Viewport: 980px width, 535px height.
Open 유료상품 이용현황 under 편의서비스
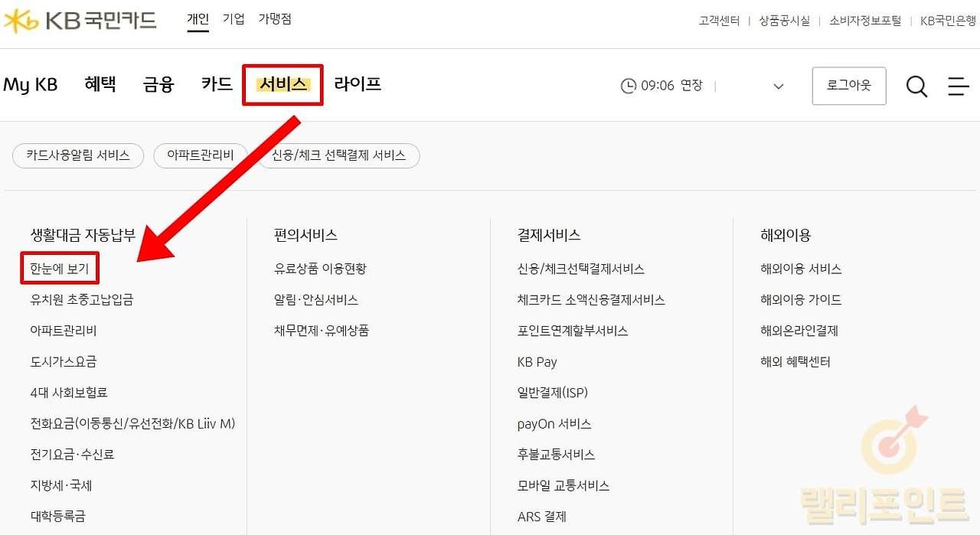[x=320, y=269]
